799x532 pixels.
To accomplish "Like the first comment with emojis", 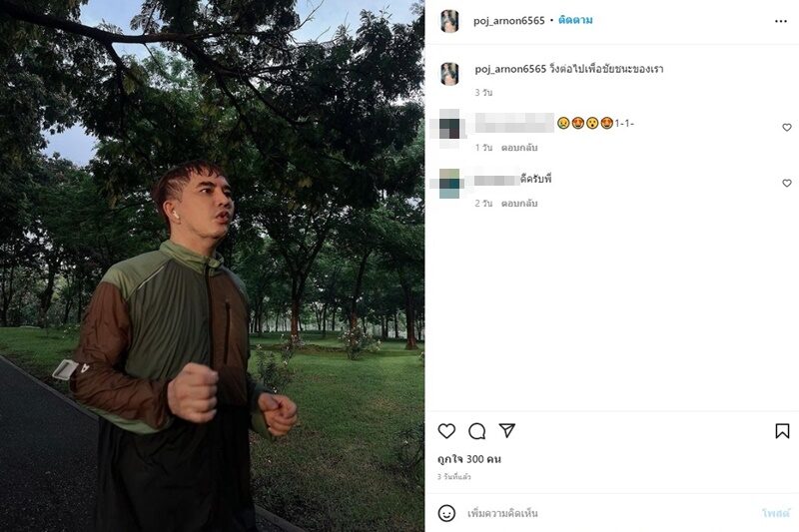I will pyautogui.click(x=787, y=128).
